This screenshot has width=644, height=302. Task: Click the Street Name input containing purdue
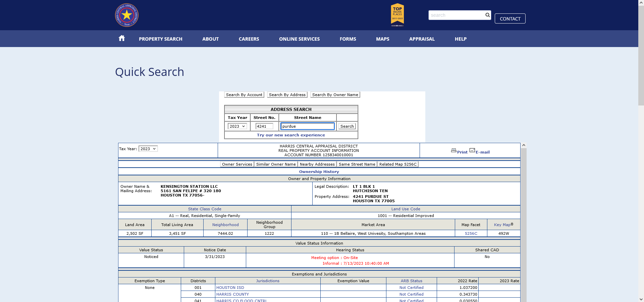pos(308,126)
